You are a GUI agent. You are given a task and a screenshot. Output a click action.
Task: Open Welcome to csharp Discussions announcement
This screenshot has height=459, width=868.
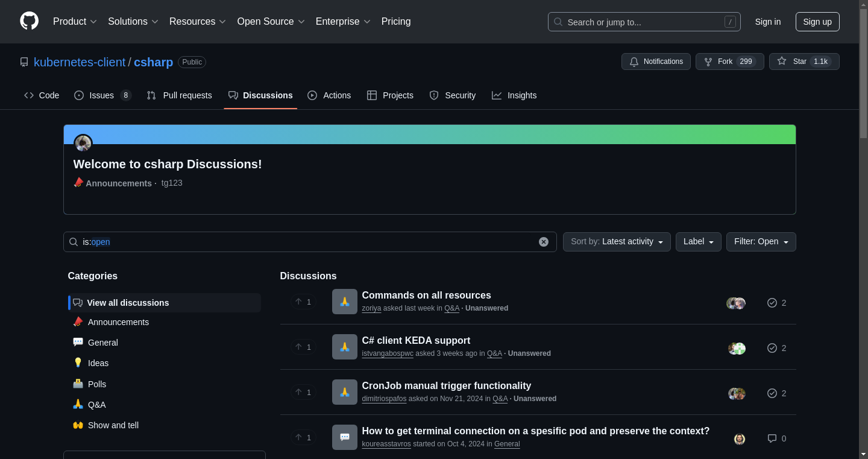[168, 164]
